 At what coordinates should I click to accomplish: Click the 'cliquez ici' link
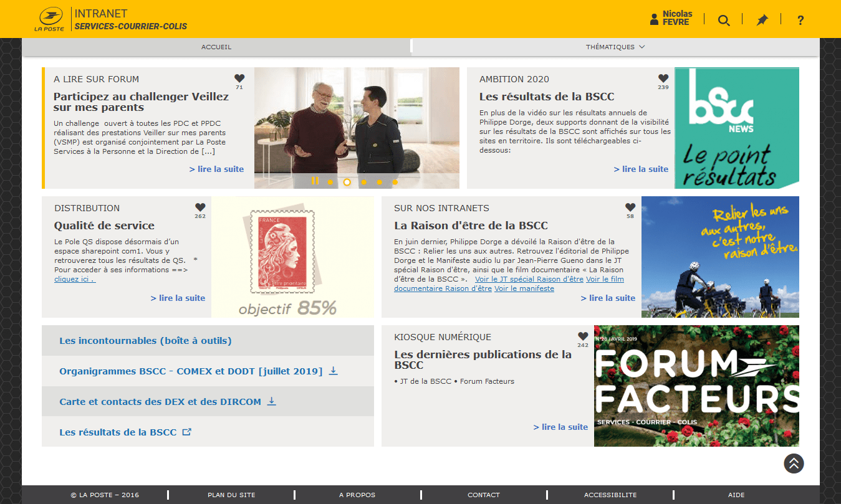point(75,279)
